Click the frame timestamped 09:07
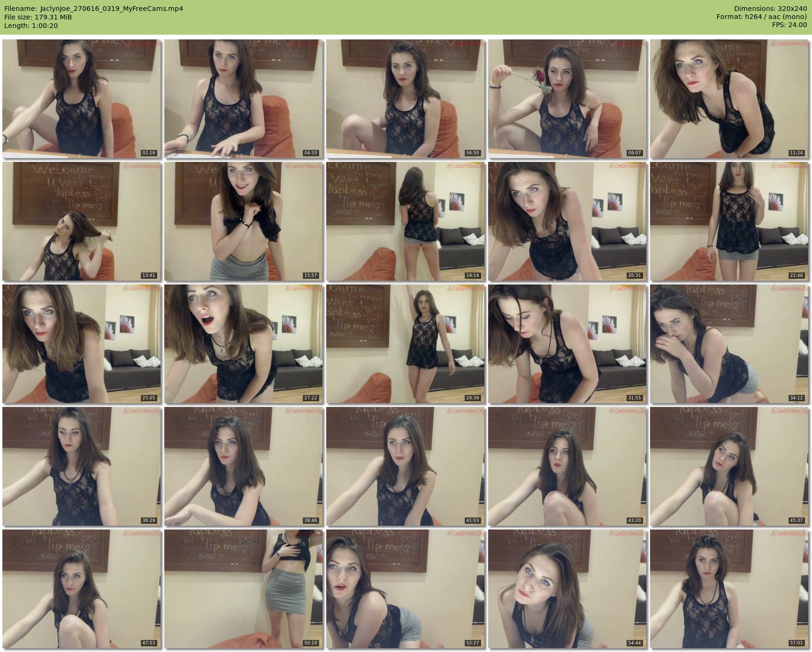 567,99
